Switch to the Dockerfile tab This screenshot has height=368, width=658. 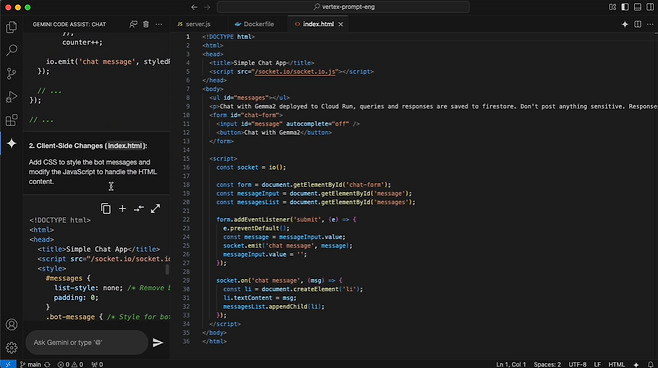[254, 24]
